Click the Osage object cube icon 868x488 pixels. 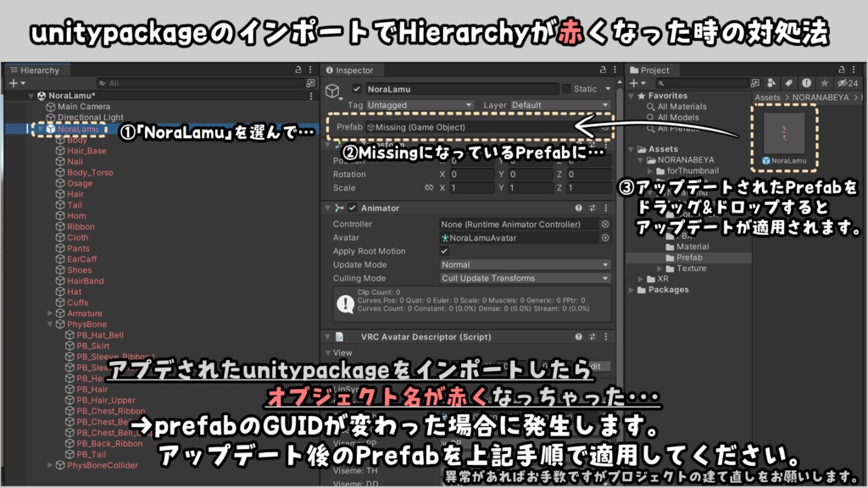tap(60, 183)
